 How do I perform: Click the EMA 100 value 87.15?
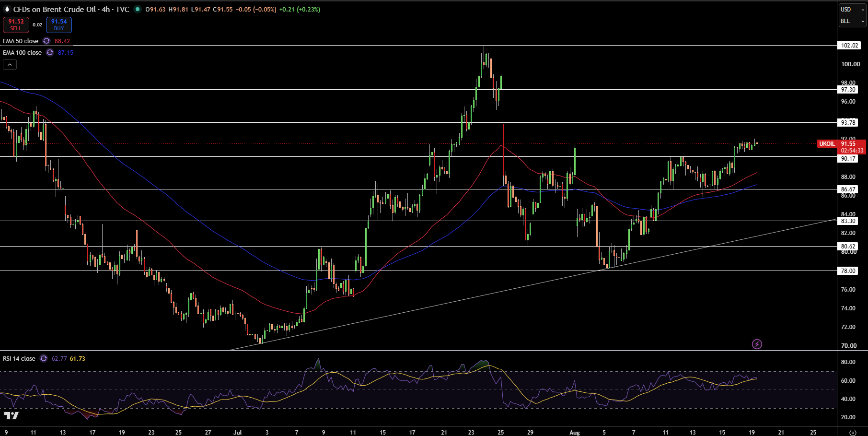tap(66, 53)
